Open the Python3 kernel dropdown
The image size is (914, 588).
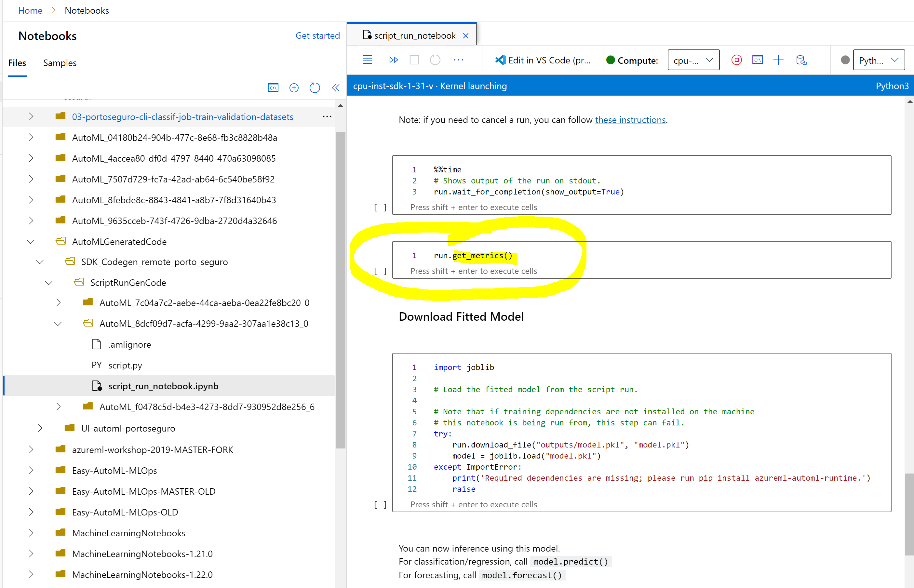[879, 60]
